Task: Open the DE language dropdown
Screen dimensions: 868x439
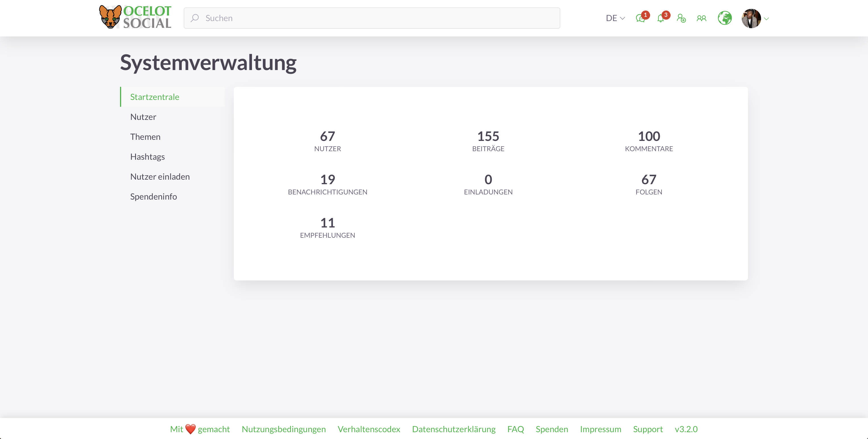Action: tap(614, 18)
